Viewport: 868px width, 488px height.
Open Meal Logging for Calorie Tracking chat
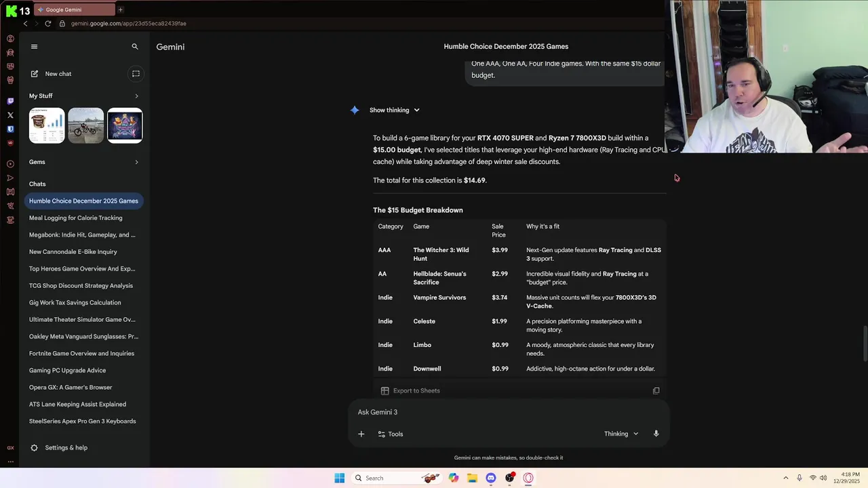(x=83, y=218)
